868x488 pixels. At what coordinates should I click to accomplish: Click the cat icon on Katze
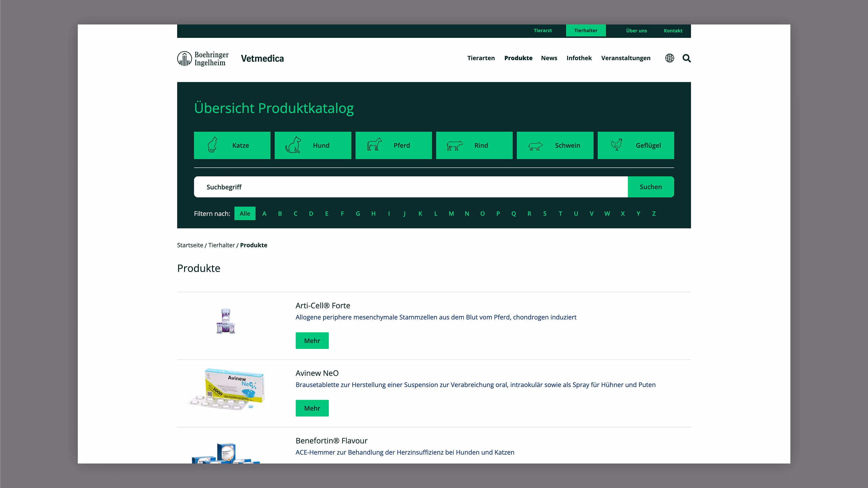[x=212, y=145]
